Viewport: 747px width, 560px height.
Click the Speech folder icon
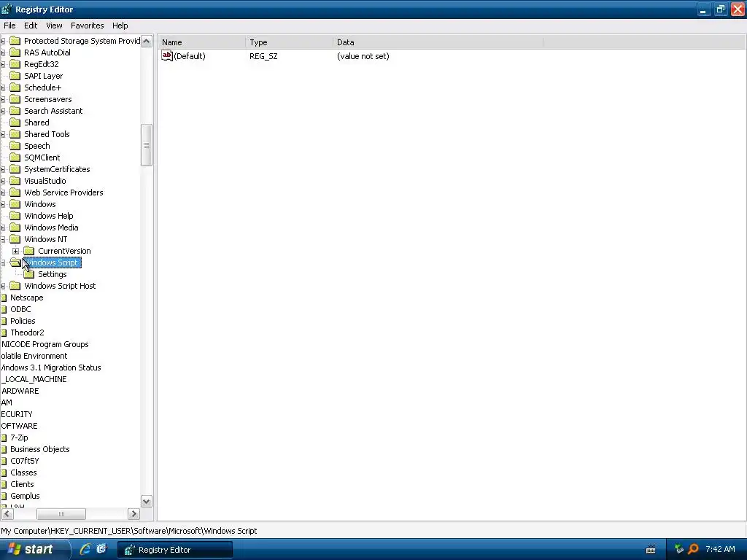tap(15, 146)
